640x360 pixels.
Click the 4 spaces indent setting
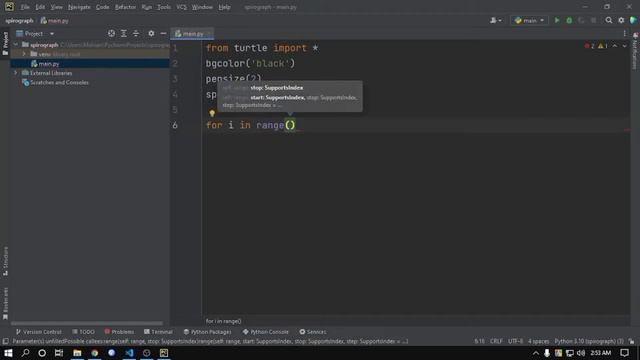click(x=538, y=341)
